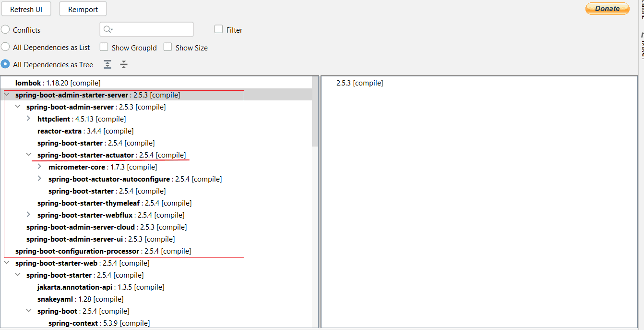Viewport: 644px width, 330px height.
Task: Expand spring-boot-starter-webflux node
Action: [x=29, y=215]
